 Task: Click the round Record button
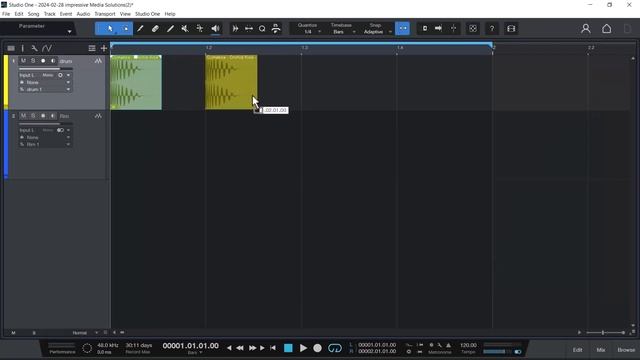tap(318, 348)
